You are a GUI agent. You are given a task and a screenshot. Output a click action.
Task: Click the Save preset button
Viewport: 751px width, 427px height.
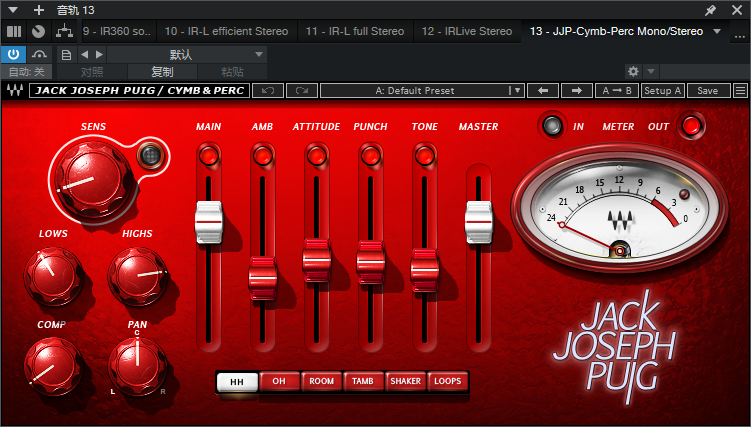click(x=708, y=90)
